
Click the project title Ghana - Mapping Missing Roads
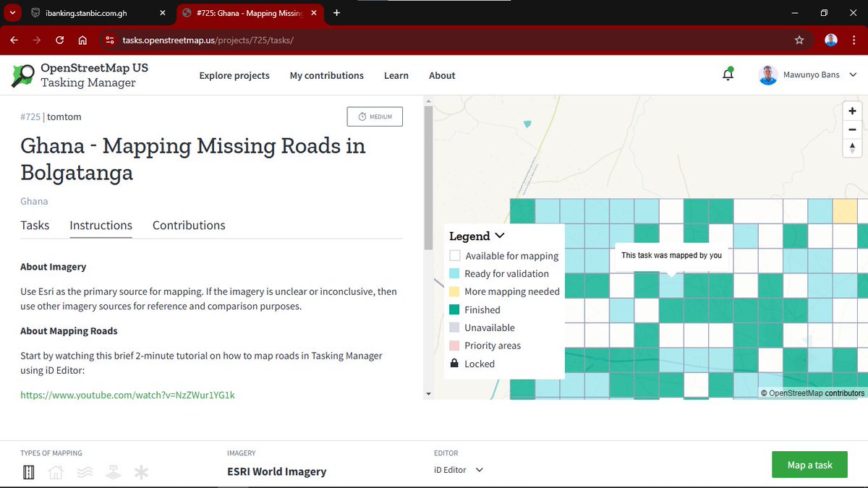pos(193,159)
